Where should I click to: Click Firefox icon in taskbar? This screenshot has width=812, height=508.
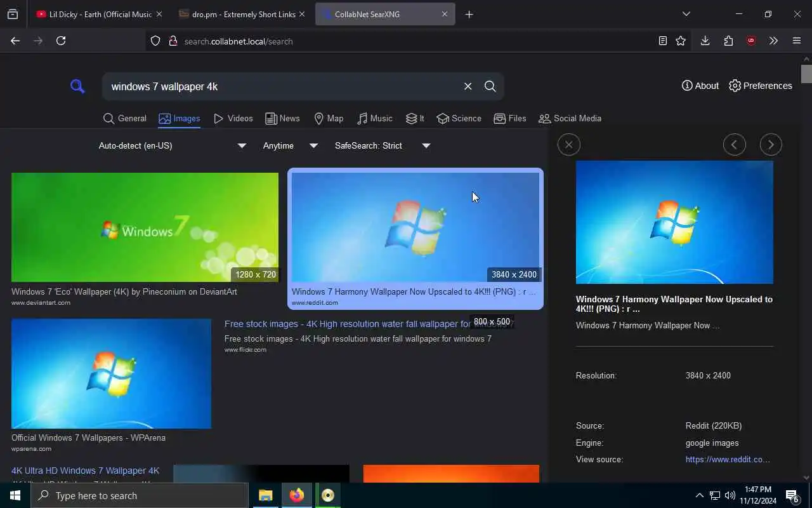tap(296, 495)
